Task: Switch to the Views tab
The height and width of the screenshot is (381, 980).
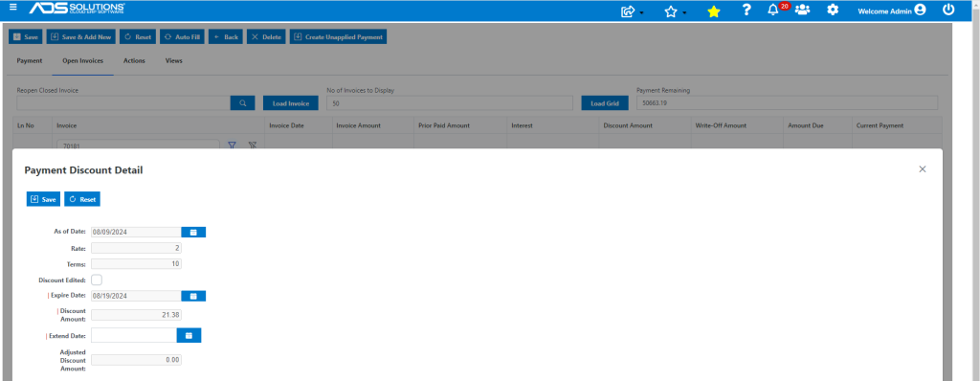Action: click(x=174, y=61)
